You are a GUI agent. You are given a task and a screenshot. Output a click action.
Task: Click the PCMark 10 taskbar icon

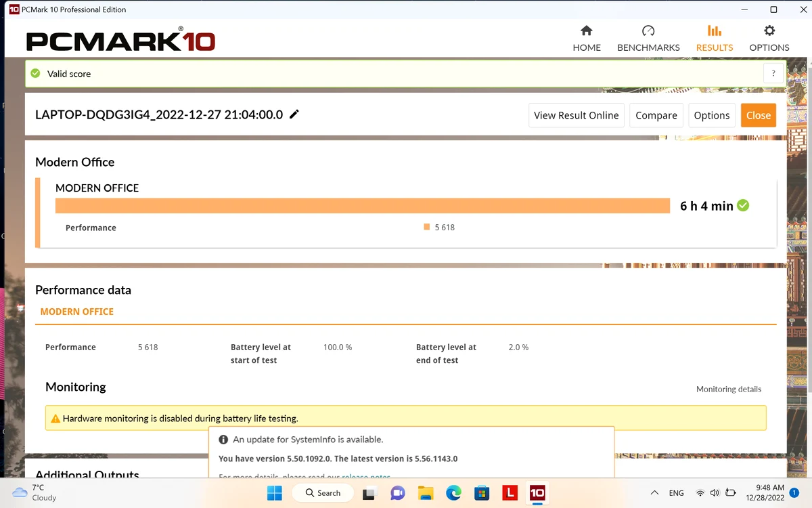pyautogui.click(x=537, y=492)
